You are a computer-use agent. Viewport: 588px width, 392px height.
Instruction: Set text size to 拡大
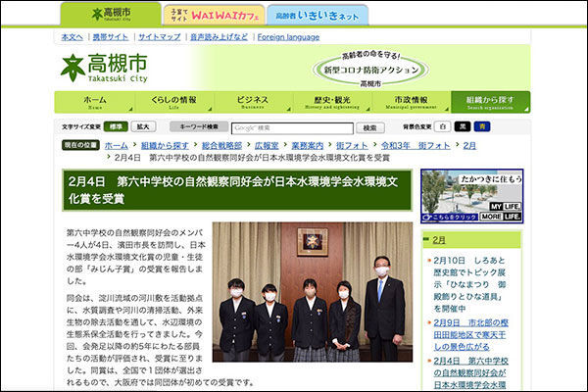[x=143, y=126]
